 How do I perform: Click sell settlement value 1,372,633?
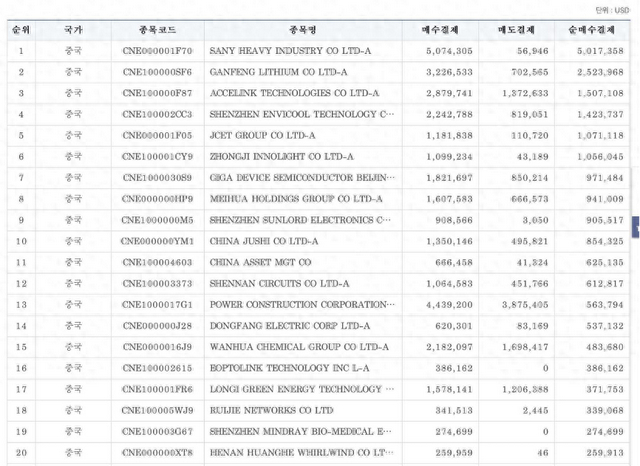point(525,93)
